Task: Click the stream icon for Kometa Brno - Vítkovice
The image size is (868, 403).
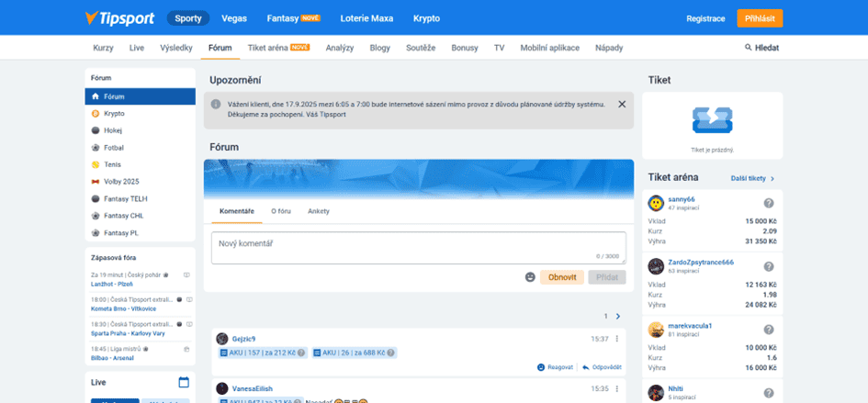Action: [189, 299]
